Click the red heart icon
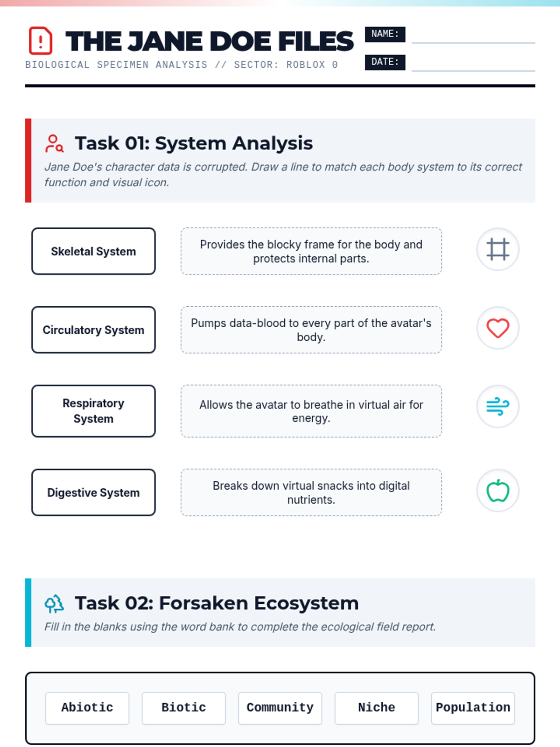This screenshot has height=747, width=560. pyautogui.click(x=498, y=328)
